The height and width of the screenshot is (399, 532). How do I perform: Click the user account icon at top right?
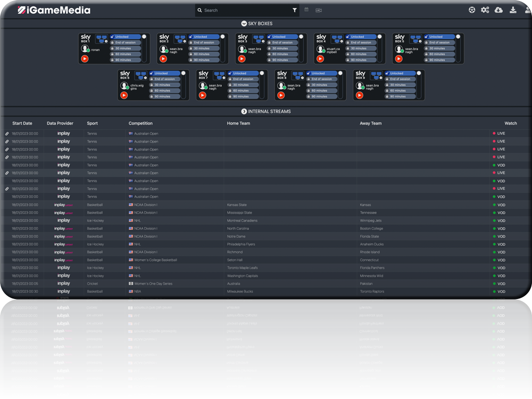[527, 10]
